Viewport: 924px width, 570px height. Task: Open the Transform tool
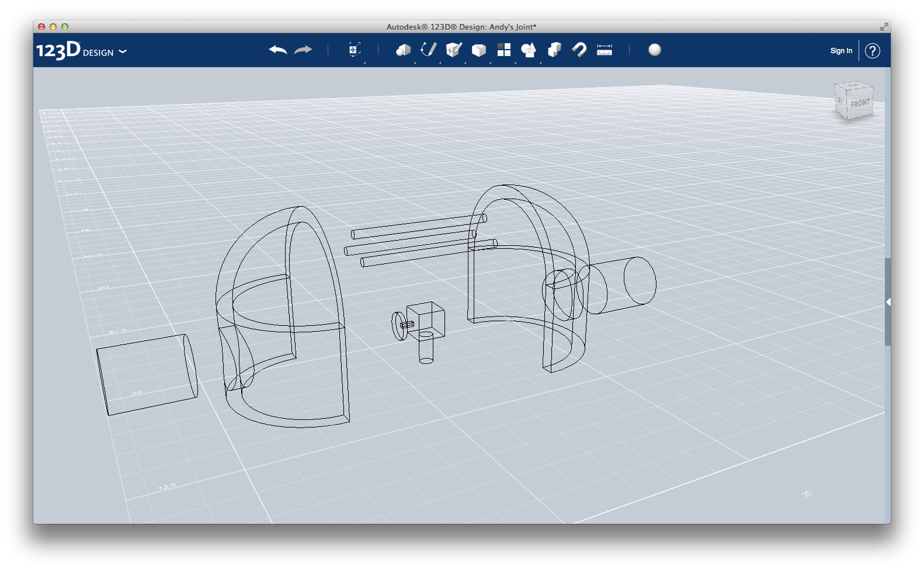[x=354, y=50]
